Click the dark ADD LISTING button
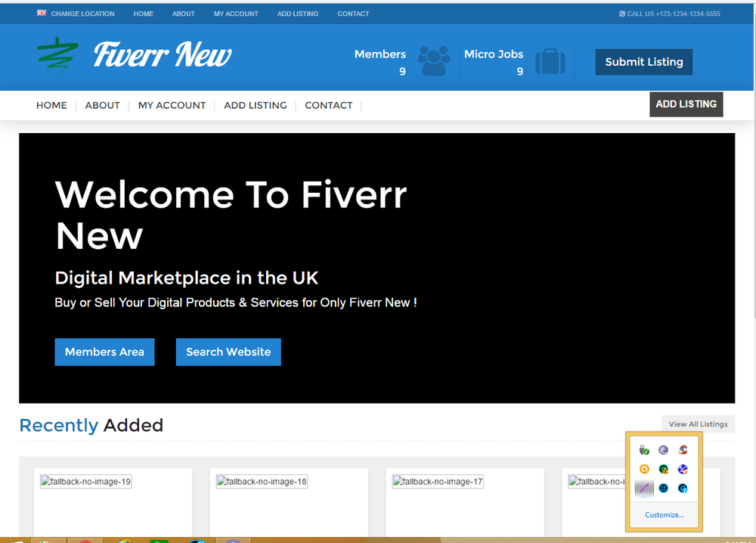 pyautogui.click(x=686, y=104)
